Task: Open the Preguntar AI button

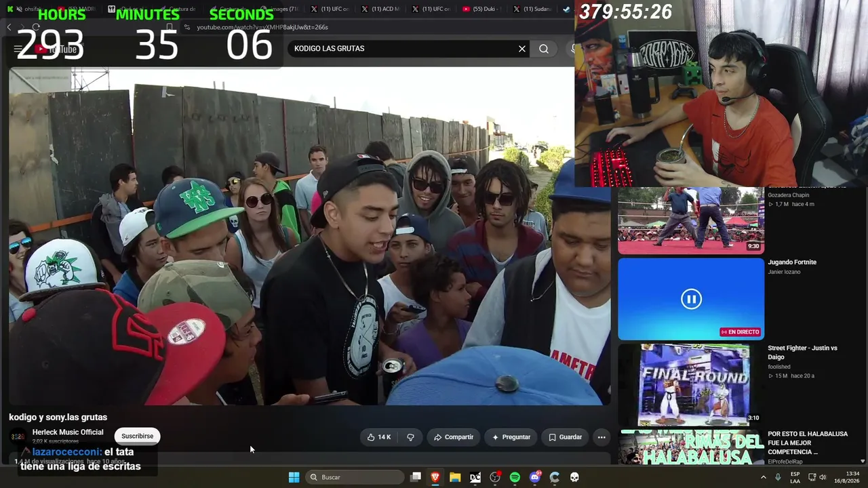Action: 511,437
